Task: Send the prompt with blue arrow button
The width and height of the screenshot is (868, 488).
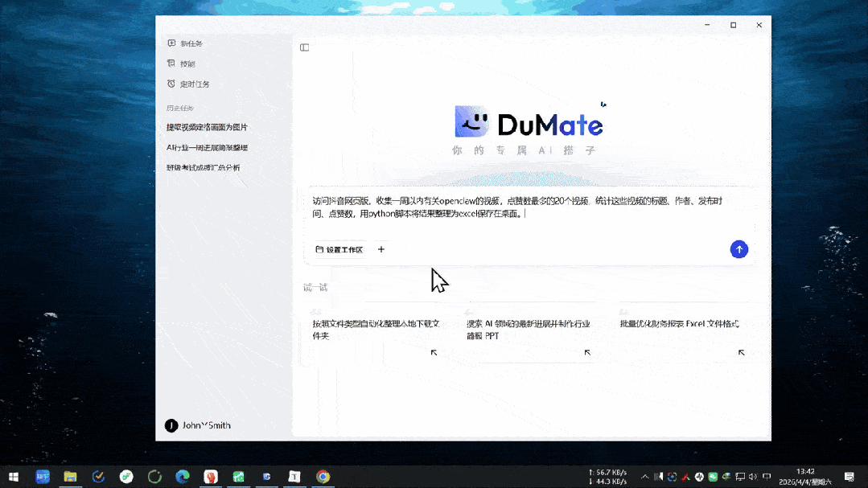Action: tap(739, 249)
